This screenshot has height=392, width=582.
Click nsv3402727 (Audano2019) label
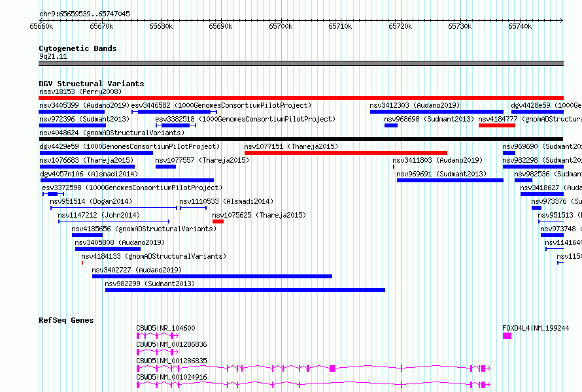click(137, 270)
